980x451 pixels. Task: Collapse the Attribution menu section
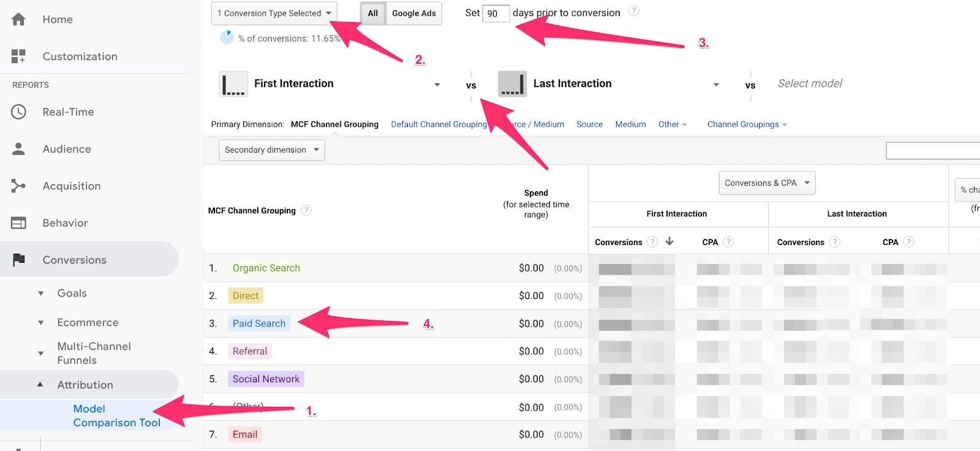coord(85,385)
